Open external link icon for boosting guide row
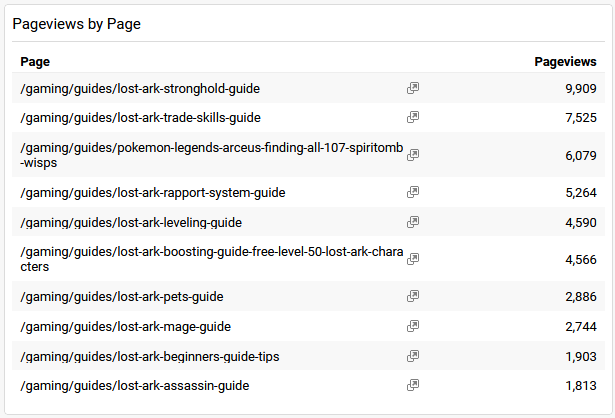This screenshot has height=418, width=615. 412,259
